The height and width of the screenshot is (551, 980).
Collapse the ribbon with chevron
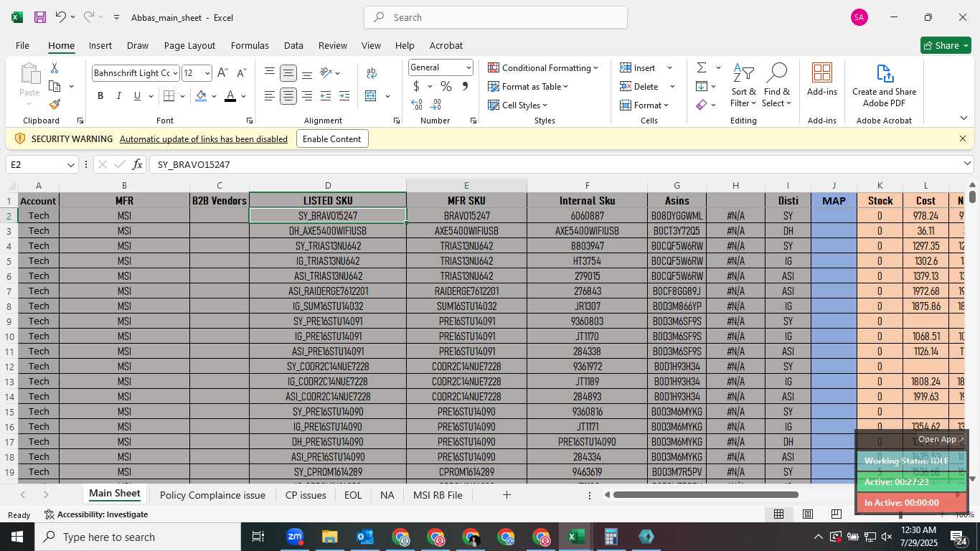(963, 118)
